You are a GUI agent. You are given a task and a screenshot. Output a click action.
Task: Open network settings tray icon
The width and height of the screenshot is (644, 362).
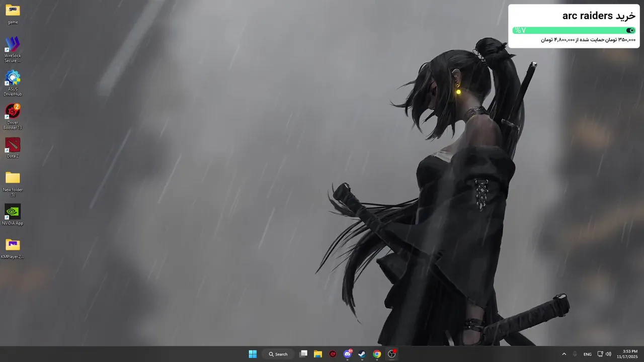[600, 354]
